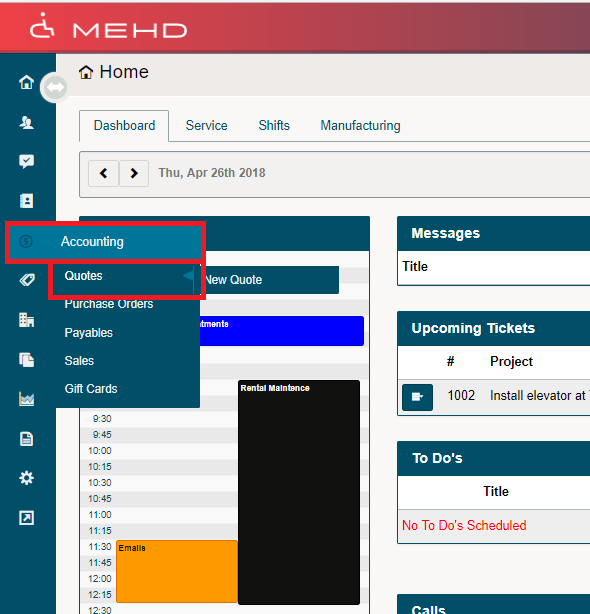This screenshot has height=614, width=590.
Task: Click the Home page title
Action: [x=124, y=72]
